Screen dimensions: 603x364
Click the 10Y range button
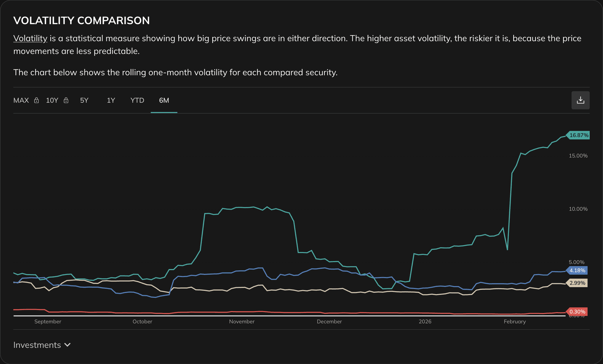tap(52, 100)
